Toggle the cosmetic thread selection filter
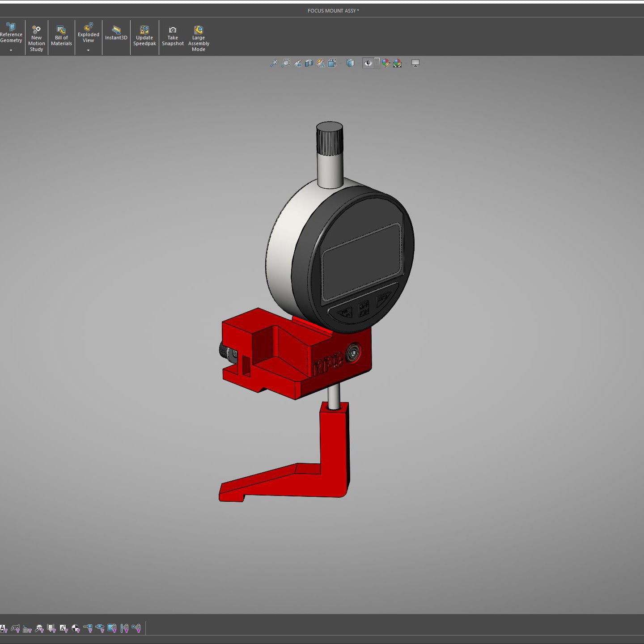Image resolution: width=644 pixels, height=644 pixels. (x=51, y=628)
